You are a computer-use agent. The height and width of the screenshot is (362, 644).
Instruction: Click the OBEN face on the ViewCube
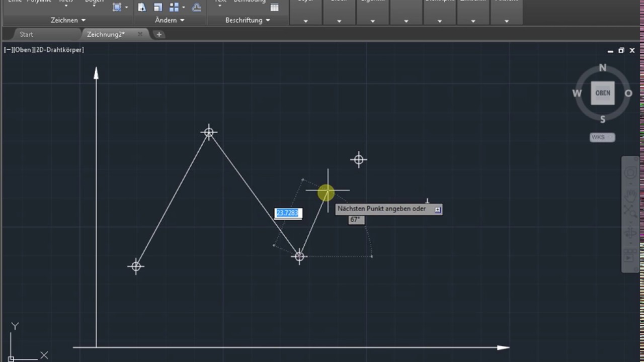602,93
